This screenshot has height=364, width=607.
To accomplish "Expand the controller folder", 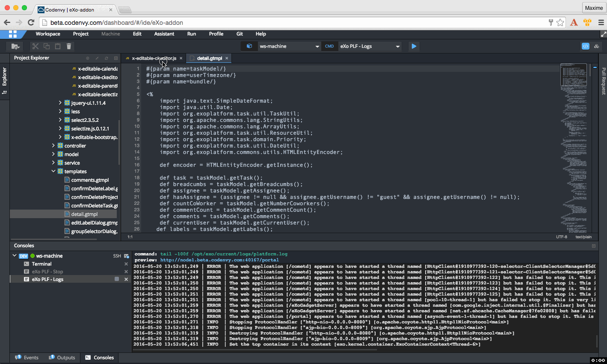I will coord(53,146).
